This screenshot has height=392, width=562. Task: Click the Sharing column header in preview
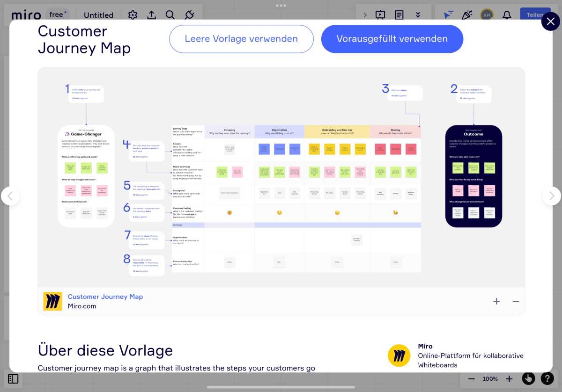[395, 131]
